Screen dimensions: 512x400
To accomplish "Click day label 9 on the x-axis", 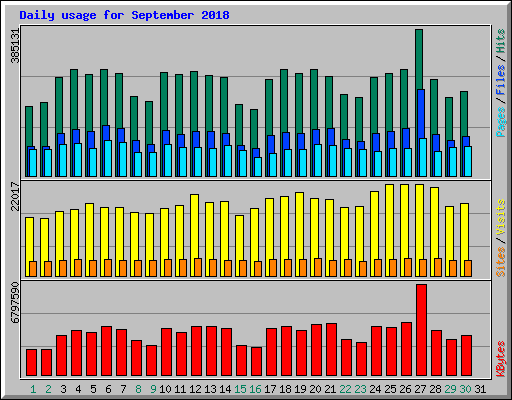I will pos(153,389).
